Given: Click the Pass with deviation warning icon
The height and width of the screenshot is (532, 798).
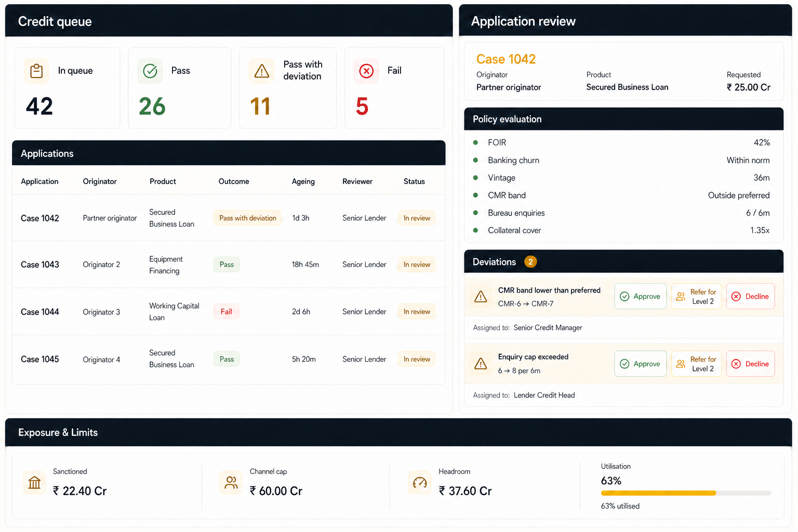Looking at the screenshot, I should click(x=262, y=71).
